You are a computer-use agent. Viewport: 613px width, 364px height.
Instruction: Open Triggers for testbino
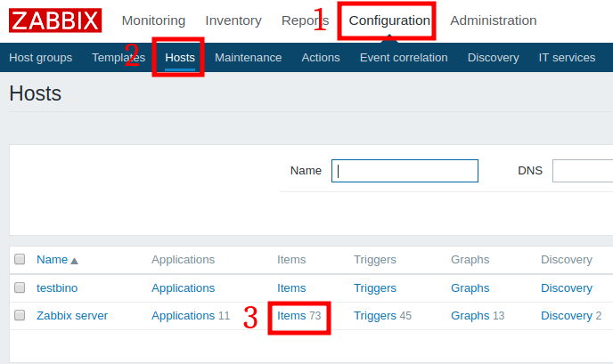tap(375, 287)
